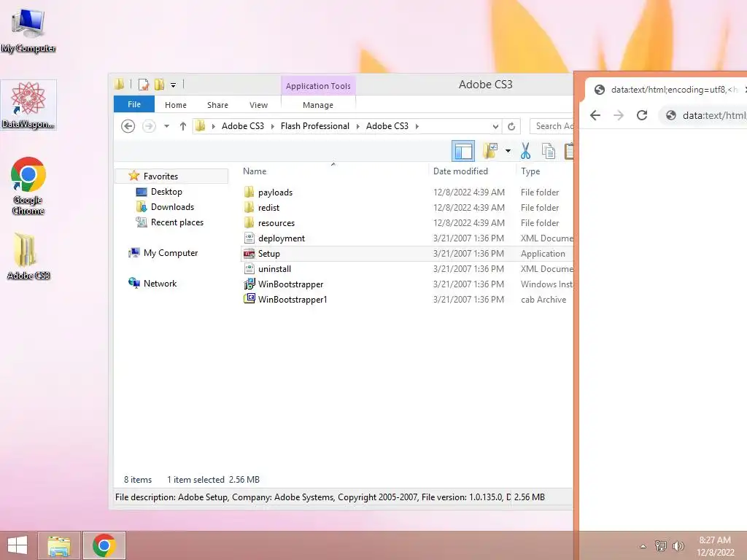Click the folder options toolbar icon
The height and width of the screenshot is (560, 747).
pos(489,151)
